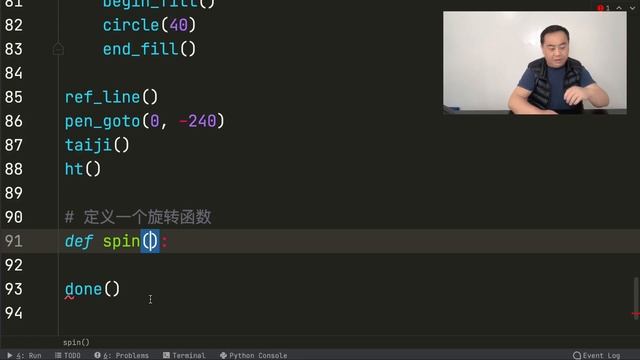The height and width of the screenshot is (360, 640).
Task: Click the done() call
Action: point(92,289)
